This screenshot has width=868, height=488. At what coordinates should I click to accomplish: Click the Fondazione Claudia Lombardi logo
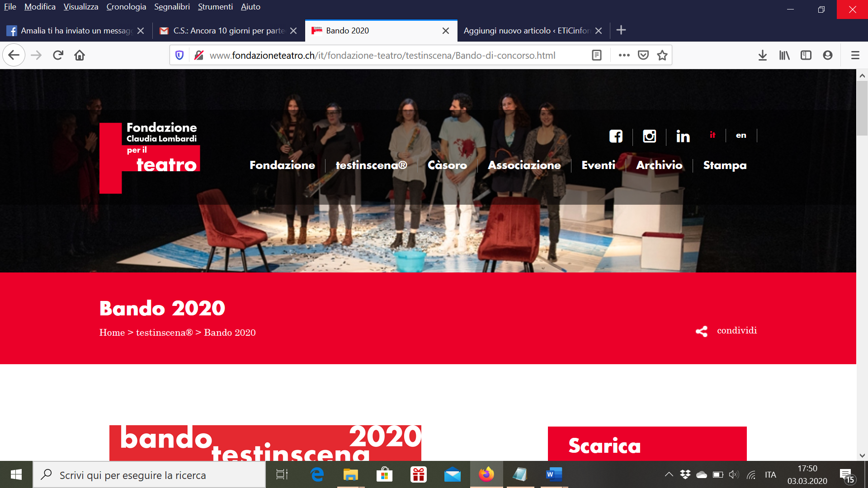click(x=150, y=158)
